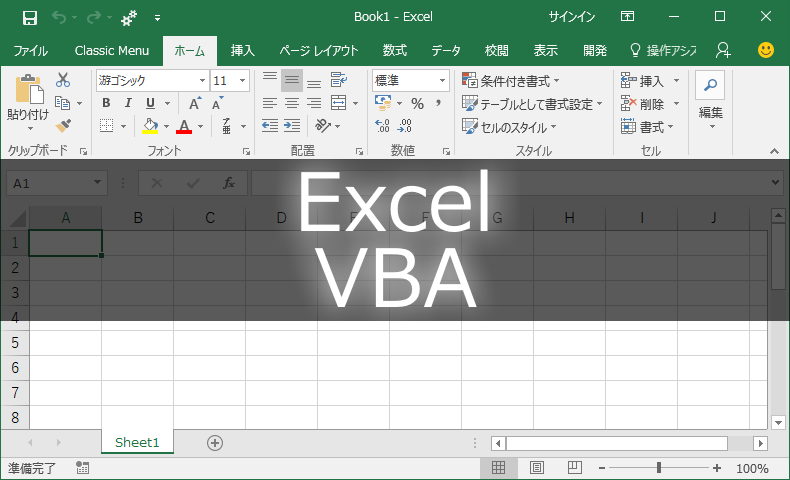
Task: Click the macro record status bar icon
Action: 83,468
